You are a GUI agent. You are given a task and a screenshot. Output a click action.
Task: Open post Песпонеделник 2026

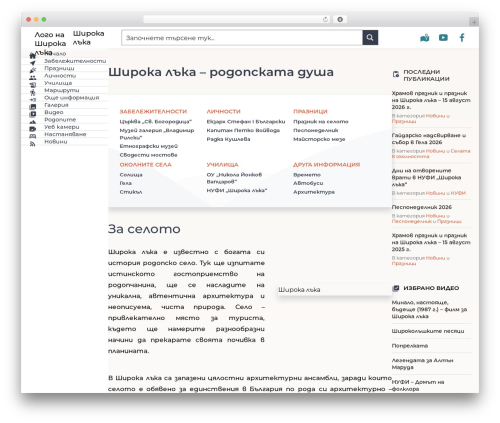coord(422,207)
